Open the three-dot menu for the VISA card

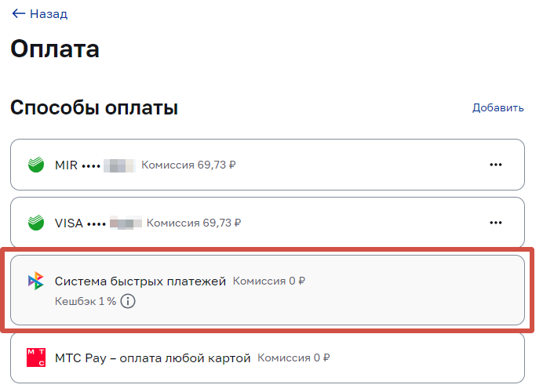point(495,223)
